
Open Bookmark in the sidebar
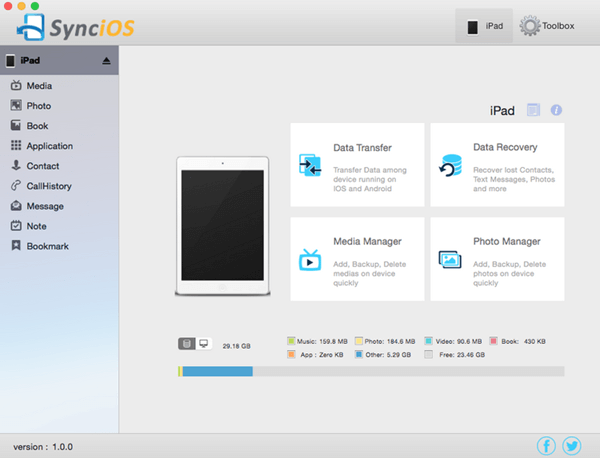pos(47,246)
